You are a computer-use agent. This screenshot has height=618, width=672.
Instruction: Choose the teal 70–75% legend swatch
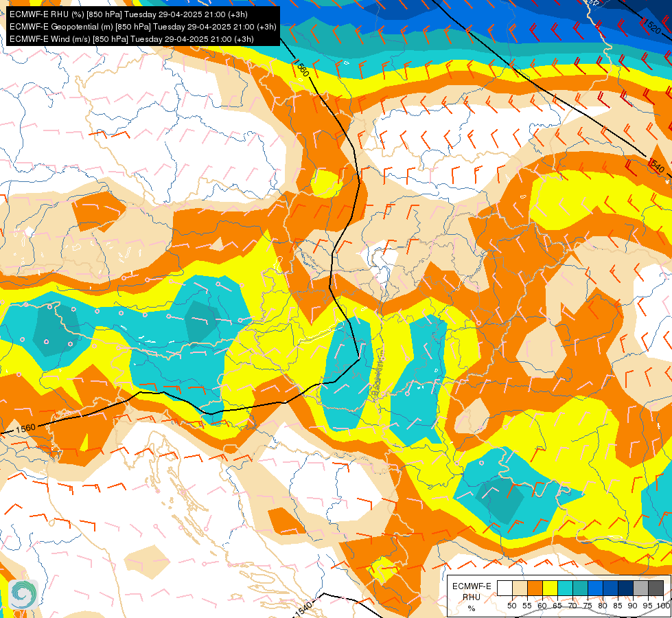coord(580,588)
